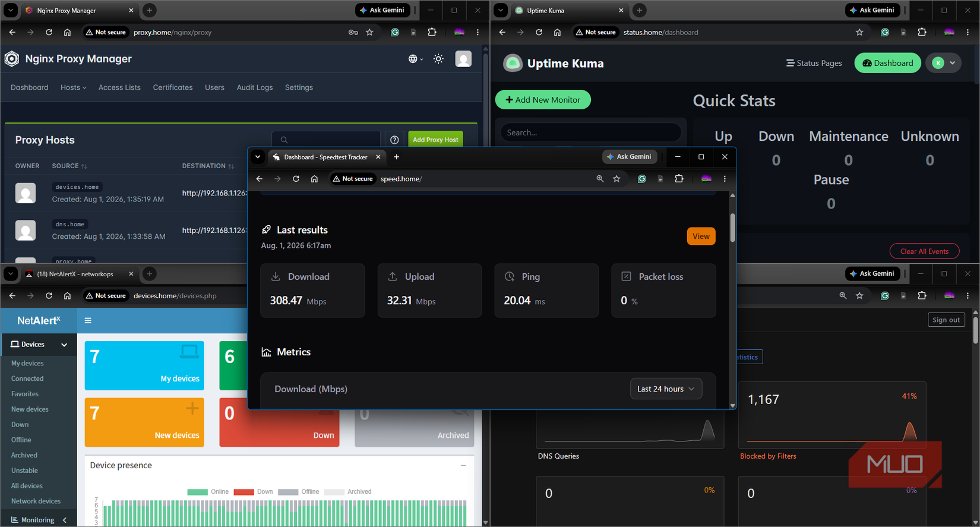Click the devices.home source label
Image resolution: width=980 pixels, height=527 pixels.
pyautogui.click(x=77, y=187)
